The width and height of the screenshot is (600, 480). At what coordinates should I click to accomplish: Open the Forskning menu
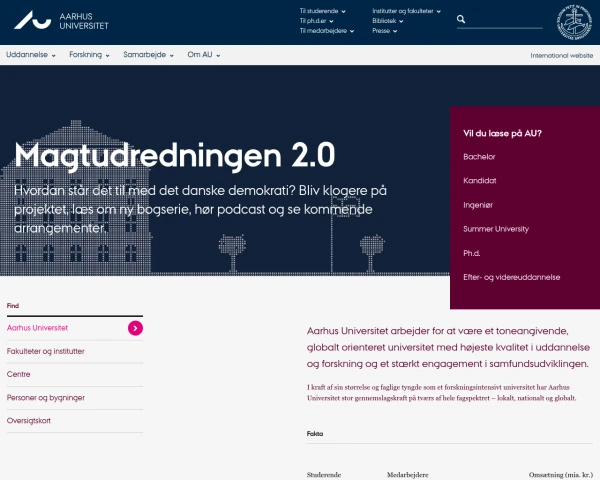coord(89,55)
